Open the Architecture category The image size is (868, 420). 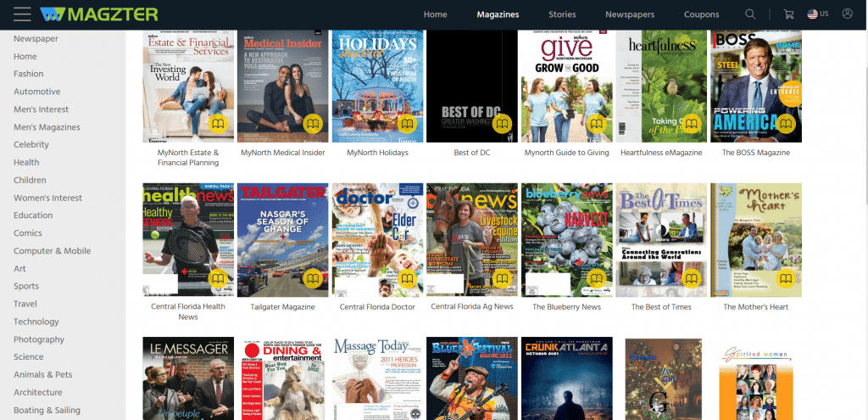37,392
